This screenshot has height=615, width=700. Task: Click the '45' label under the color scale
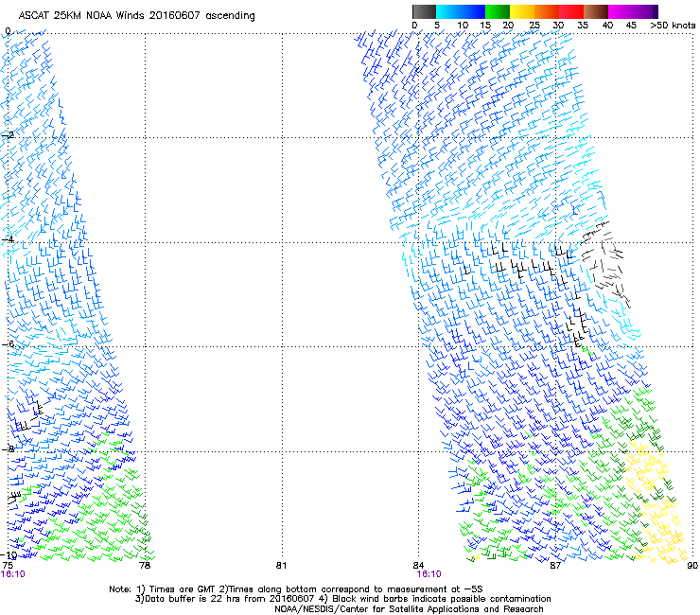(x=631, y=26)
